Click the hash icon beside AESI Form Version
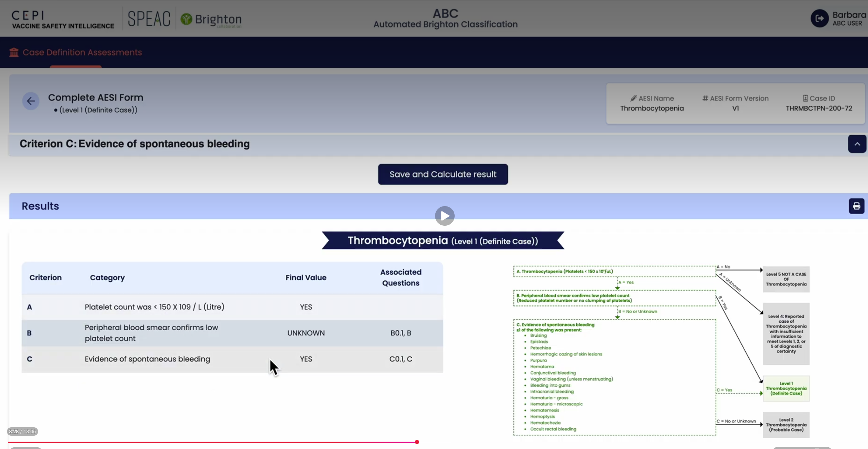Screen dimensions: 868x449 point(705,98)
